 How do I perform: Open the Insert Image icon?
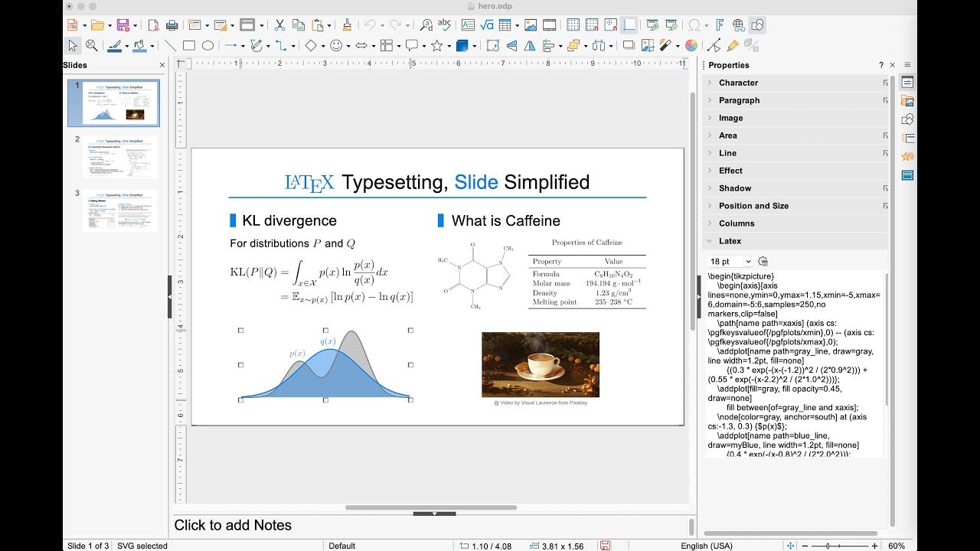(530, 24)
